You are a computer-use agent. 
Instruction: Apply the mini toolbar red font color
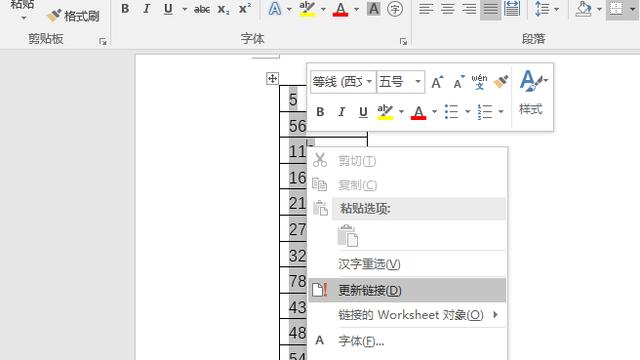click(x=418, y=112)
